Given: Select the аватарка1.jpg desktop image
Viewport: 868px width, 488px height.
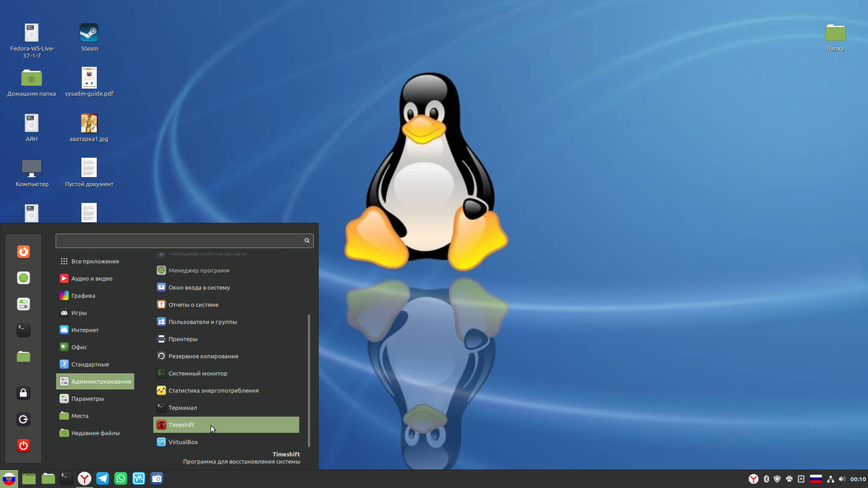Looking at the screenshot, I should click(x=89, y=127).
